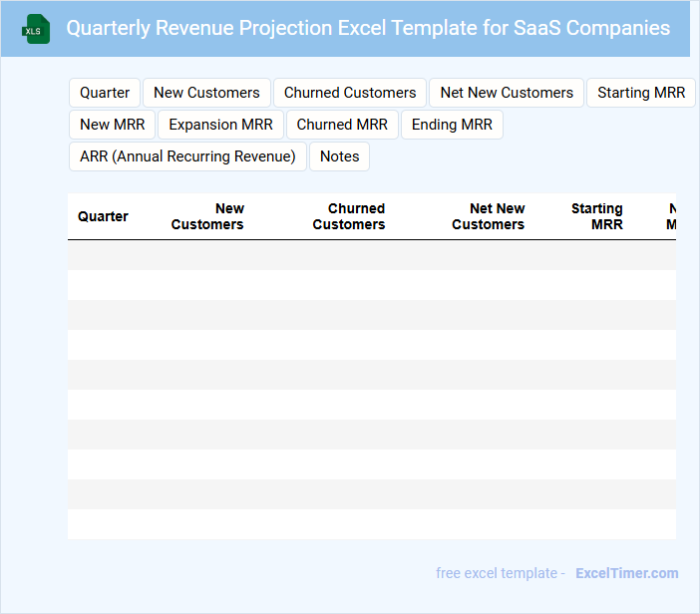Viewport: 700px width, 614px height.
Task: Select the Churned Customers table column header
Action: (x=348, y=216)
